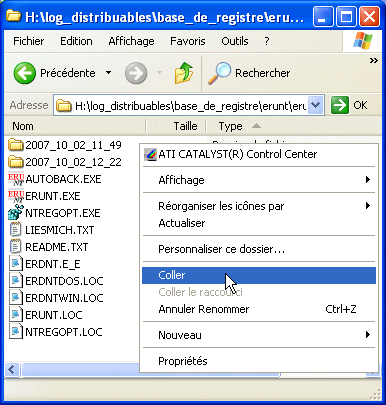Select the NTREGOPT.EXE program icon
Viewport: 386px width, 405px height.
coord(16,213)
